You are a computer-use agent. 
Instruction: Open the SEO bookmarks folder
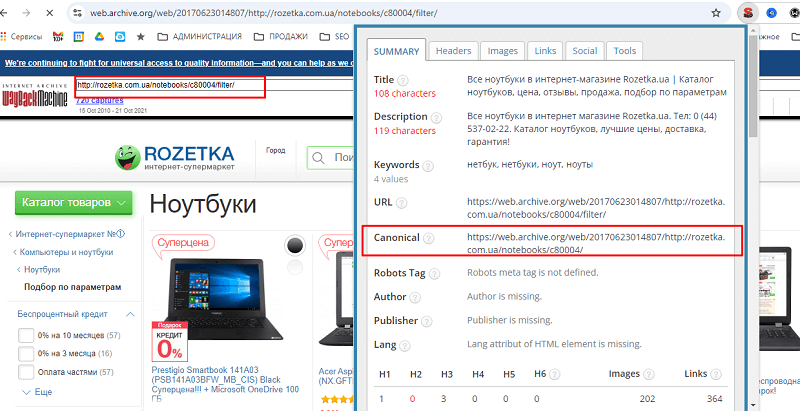(x=335, y=37)
